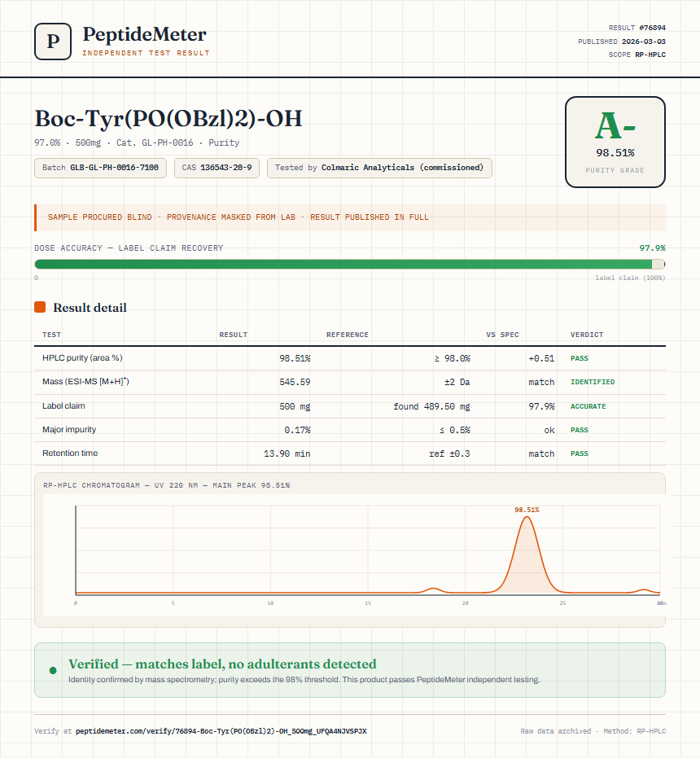
Task: Click the Tested by Colmaric Analyticals chip
Action: [x=379, y=168]
